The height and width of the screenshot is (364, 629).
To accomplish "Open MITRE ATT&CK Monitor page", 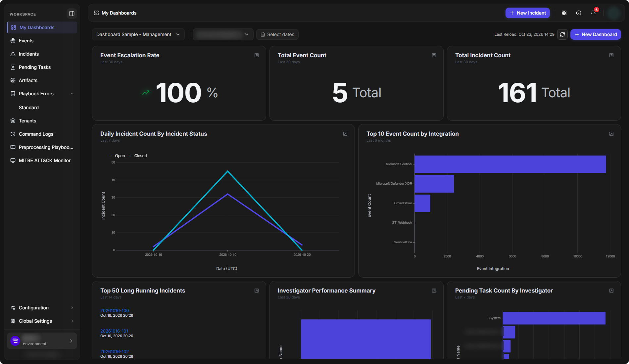I will coord(42,160).
